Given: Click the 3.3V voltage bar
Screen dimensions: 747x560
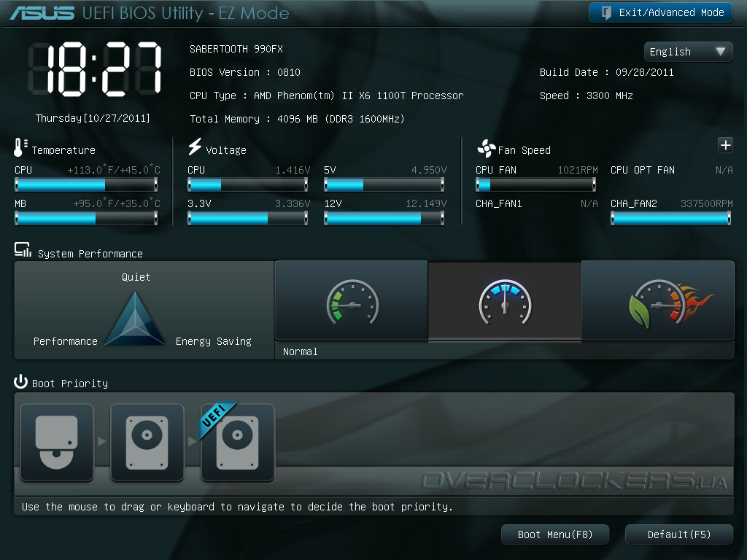Looking at the screenshot, I should 248,218.
